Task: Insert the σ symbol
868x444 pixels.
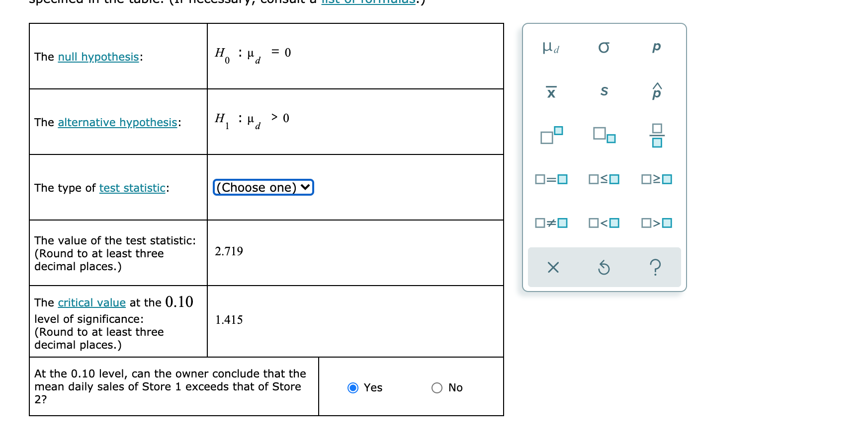Action: pyautogui.click(x=604, y=48)
